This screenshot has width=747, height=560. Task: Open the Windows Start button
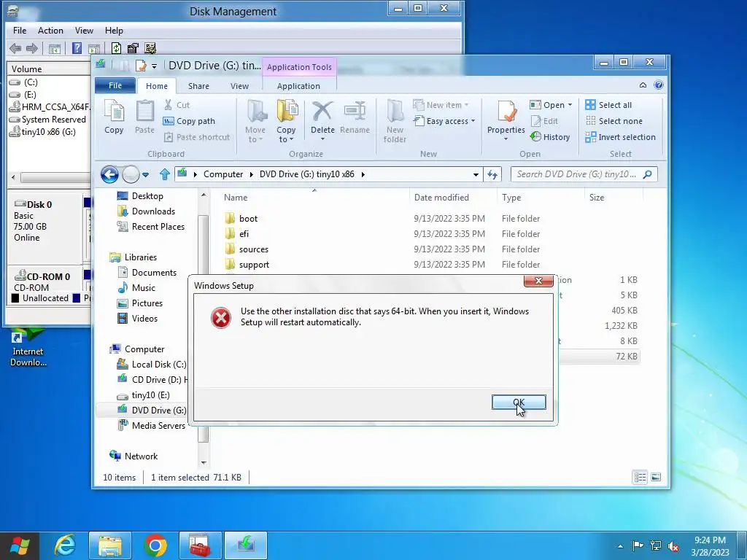[x=19, y=545]
